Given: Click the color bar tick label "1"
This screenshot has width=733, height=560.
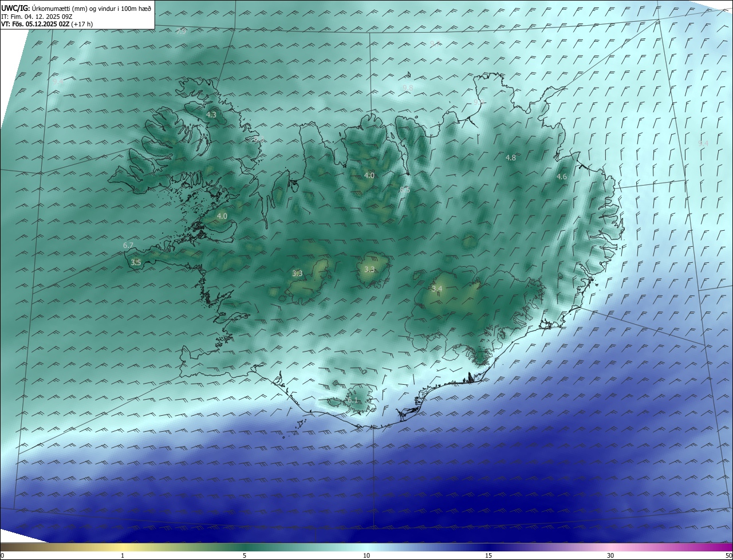Looking at the screenshot, I should click(123, 555).
